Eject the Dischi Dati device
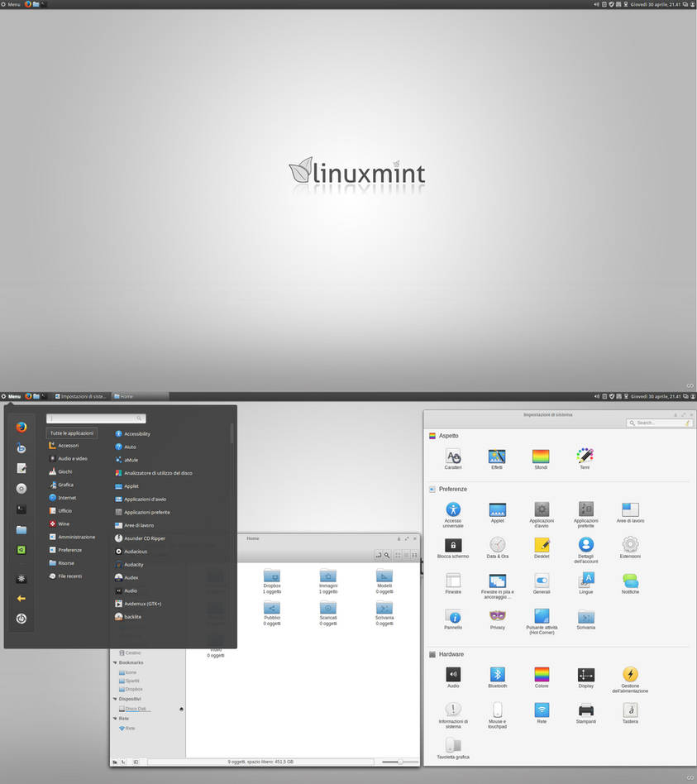The width and height of the screenshot is (697, 784). click(180, 709)
